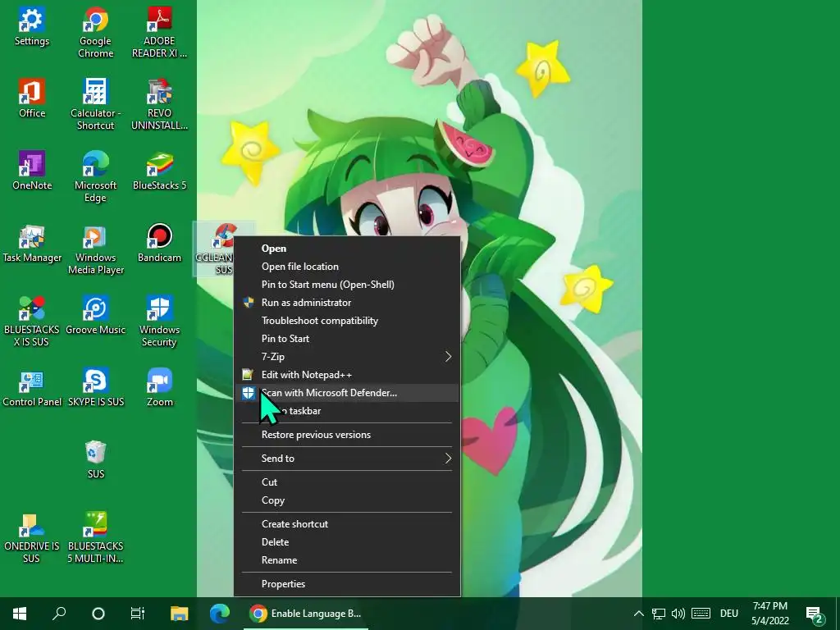Select the OneNote desktop icon
840x630 pixels.
click(x=32, y=171)
